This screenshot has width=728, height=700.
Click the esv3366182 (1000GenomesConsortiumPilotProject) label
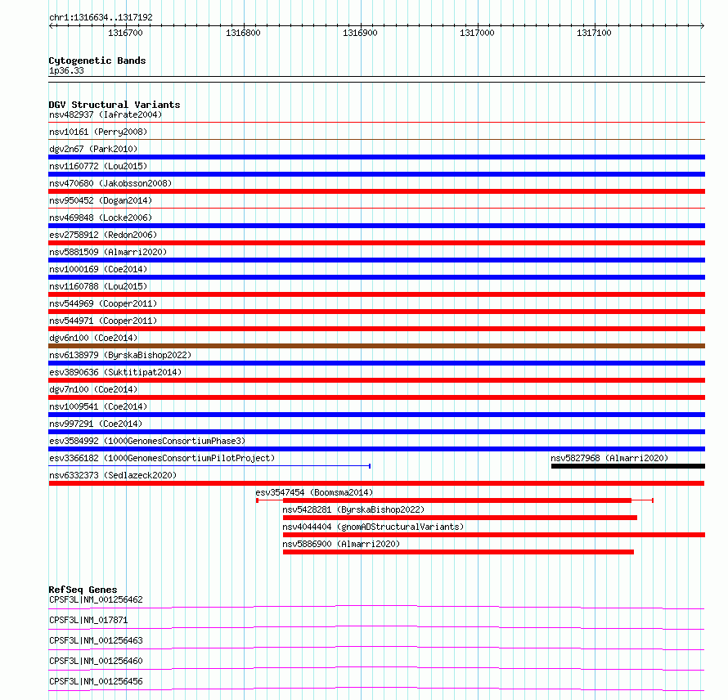pyautogui.click(x=162, y=458)
